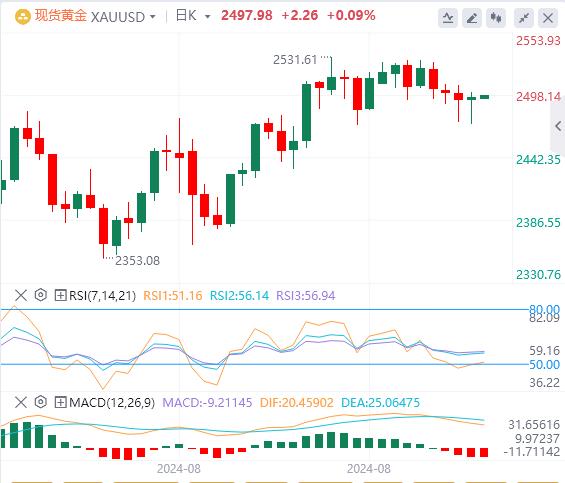Remove the RSI indicator panel
The height and width of the screenshot is (483, 565).
pos(21,296)
